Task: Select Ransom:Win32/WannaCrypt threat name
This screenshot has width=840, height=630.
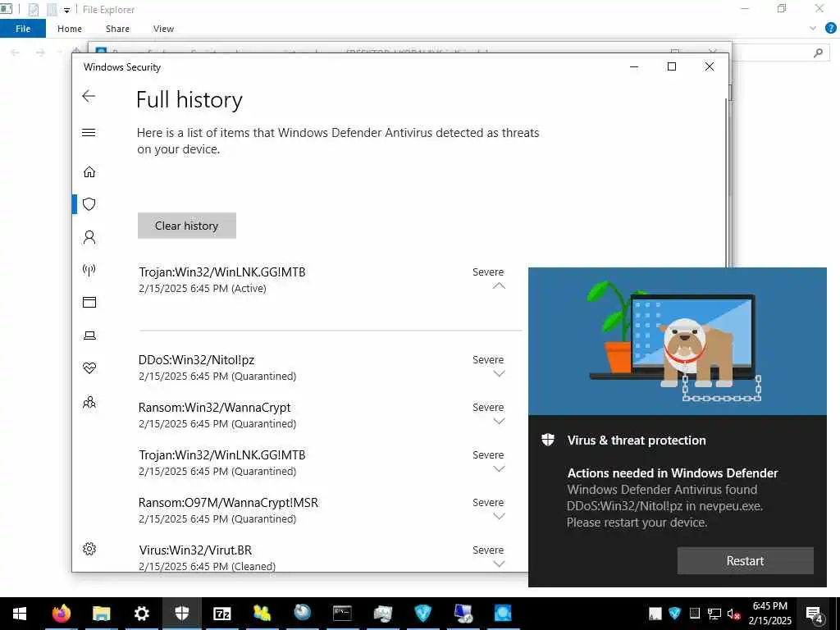Action: point(214,408)
